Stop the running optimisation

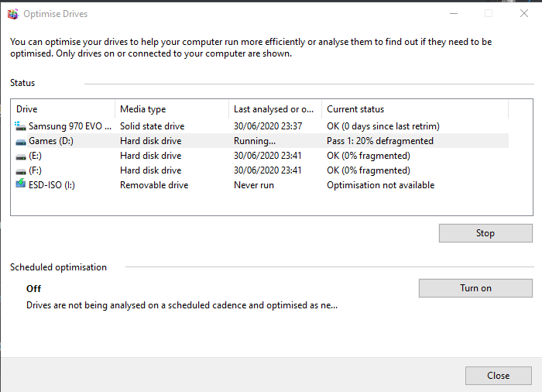click(x=485, y=233)
